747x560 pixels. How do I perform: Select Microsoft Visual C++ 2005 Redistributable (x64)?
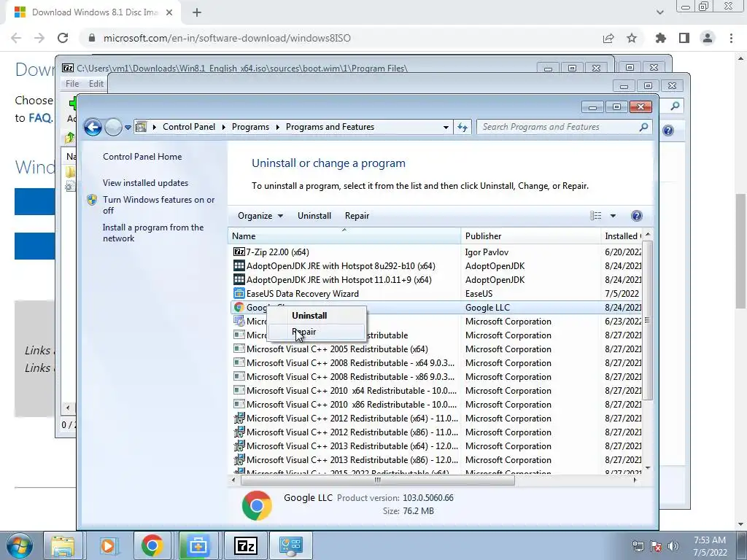(x=337, y=349)
